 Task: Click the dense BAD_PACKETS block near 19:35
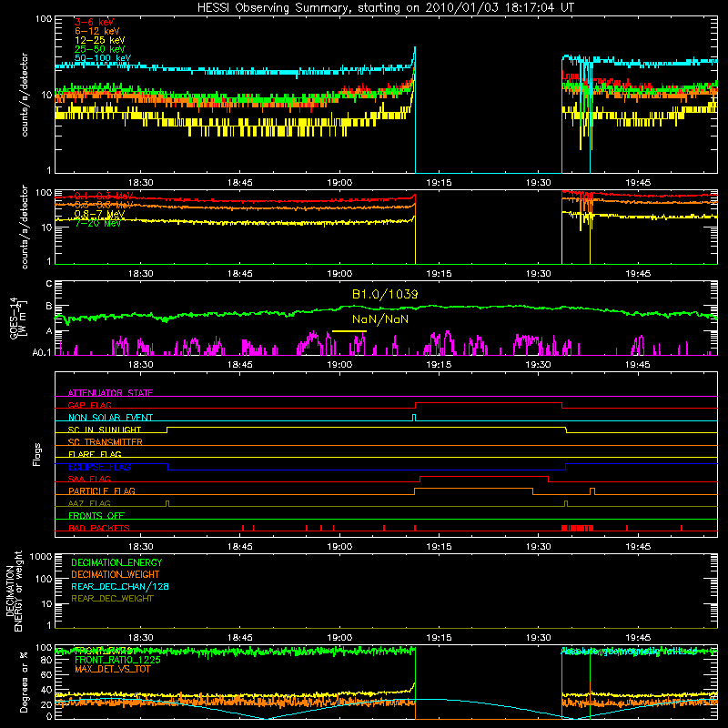point(577,528)
